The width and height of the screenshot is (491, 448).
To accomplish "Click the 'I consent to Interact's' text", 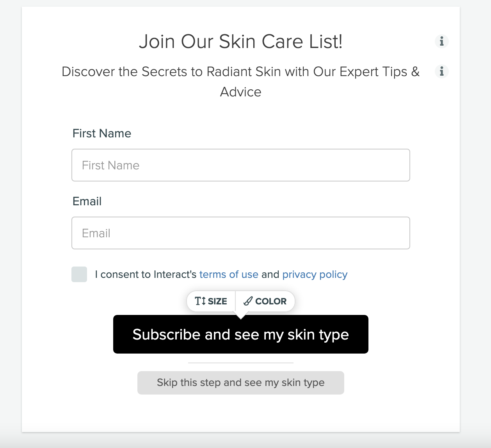I will [146, 274].
